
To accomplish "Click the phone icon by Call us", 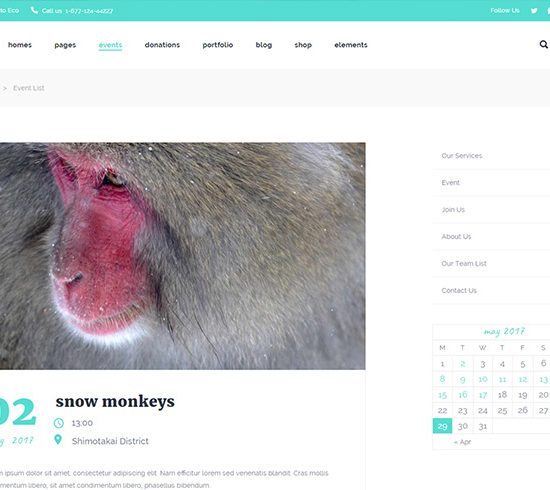I will point(34,10).
